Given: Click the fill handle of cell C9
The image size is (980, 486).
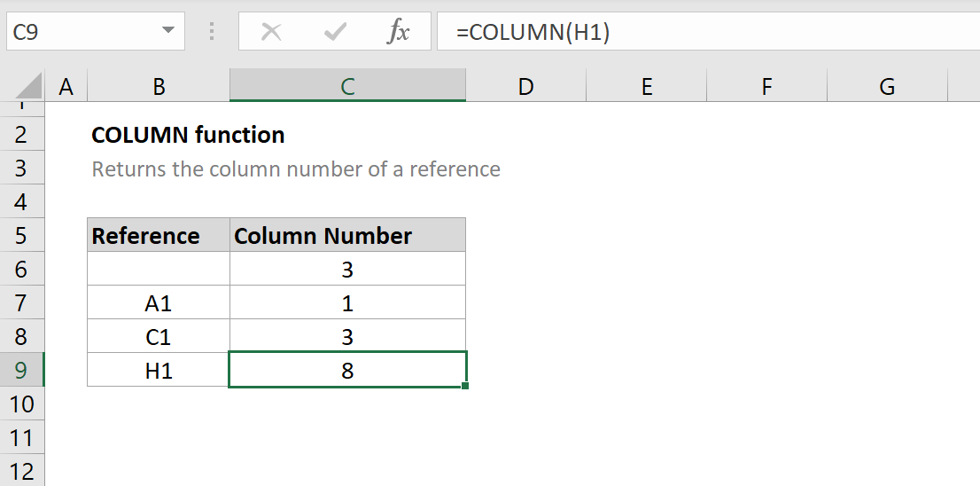Looking at the screenshot, I should 465,386.
